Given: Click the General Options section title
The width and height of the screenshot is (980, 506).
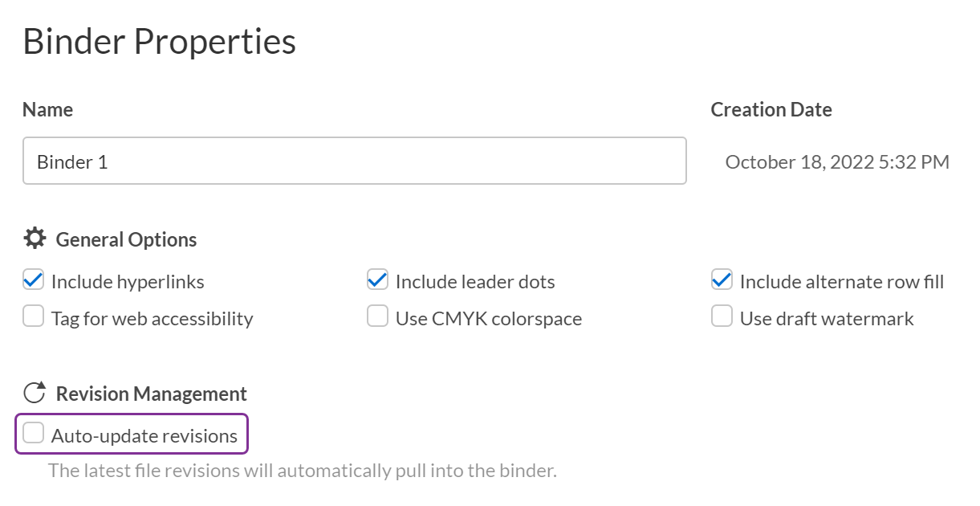Looking at the screenshot, I should [x=125, y=239].
